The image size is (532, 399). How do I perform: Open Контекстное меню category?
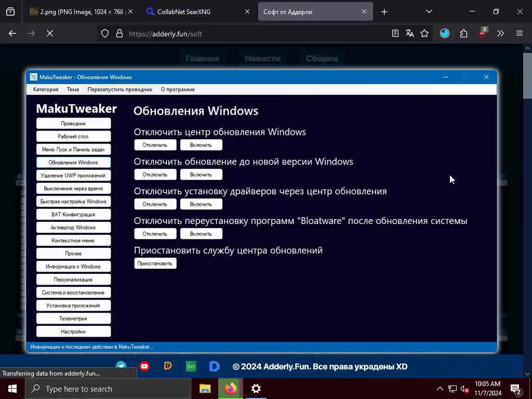click(74, 241)
